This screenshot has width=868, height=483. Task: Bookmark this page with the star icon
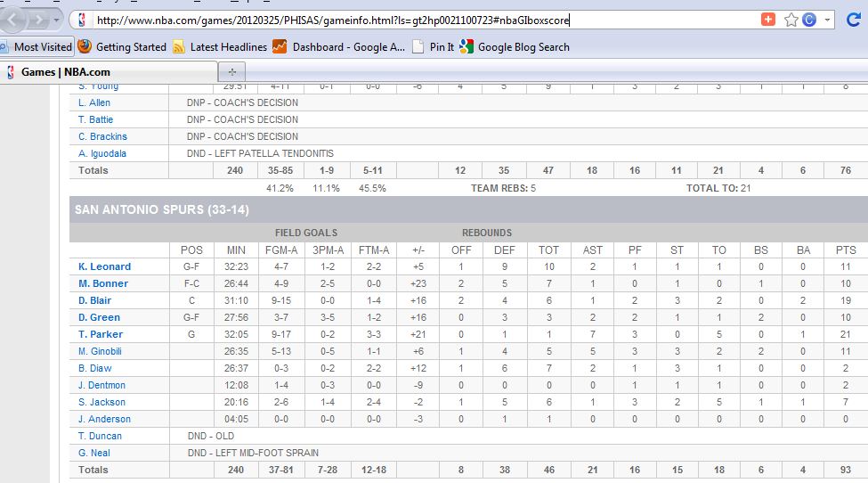[x=791, y=20]
